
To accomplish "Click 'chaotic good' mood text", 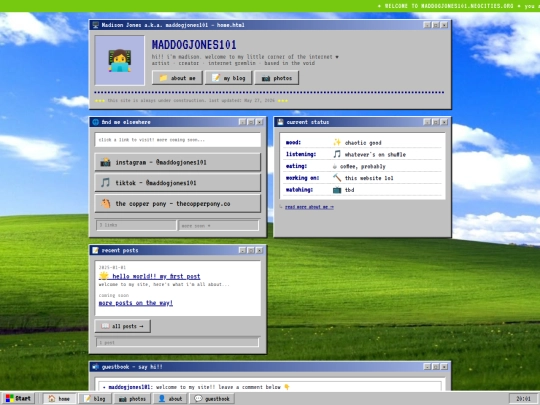I will [x=363, y=143].
